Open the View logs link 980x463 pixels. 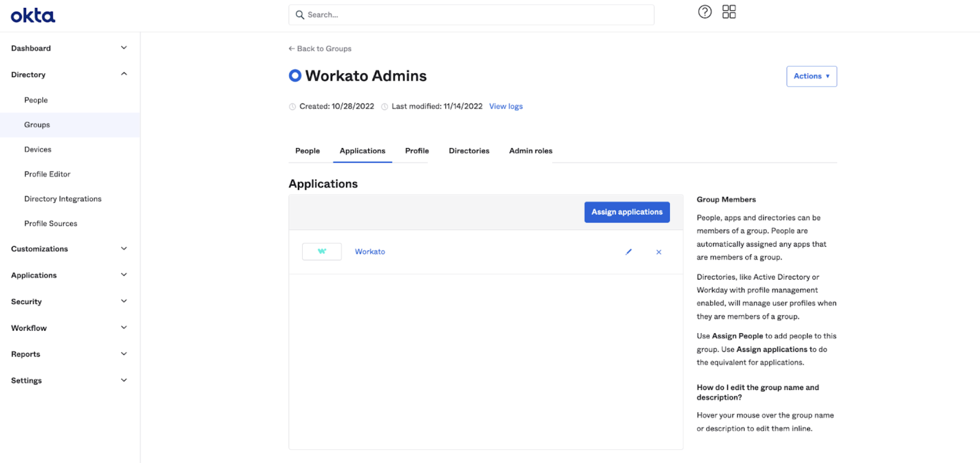pos(506,107)
